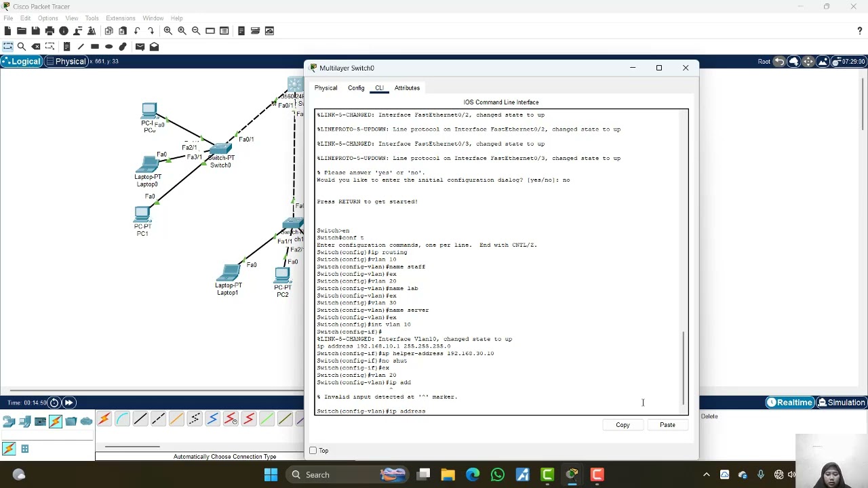The height and width of the screenshot is (488, 868).
Task: Select the CLI tab
Action: coord(379,88)
